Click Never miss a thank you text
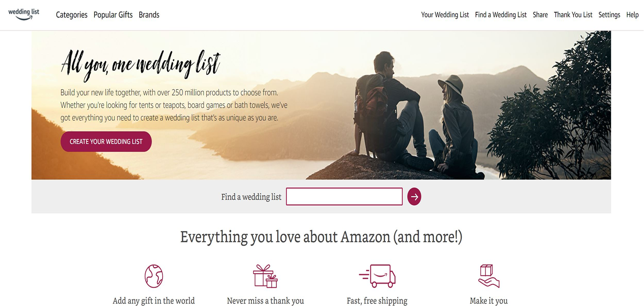This screenshot has width=644, height=306. (x=265, y=301)
